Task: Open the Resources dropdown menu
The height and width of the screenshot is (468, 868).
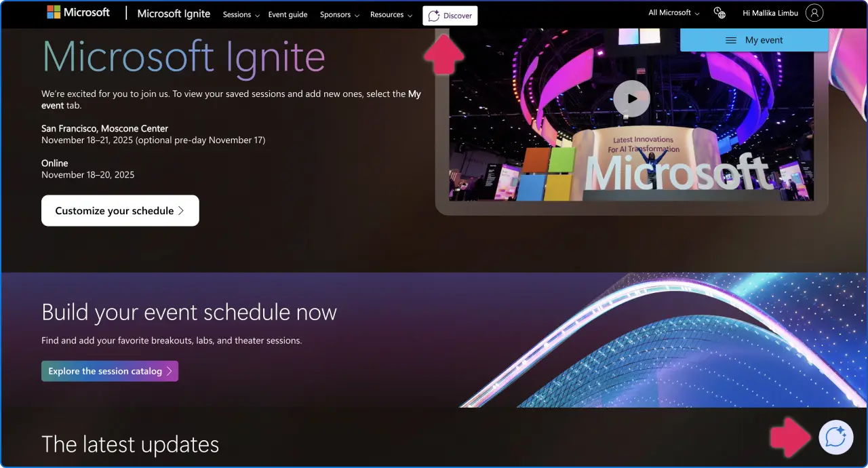Action: tap(391, 14)
